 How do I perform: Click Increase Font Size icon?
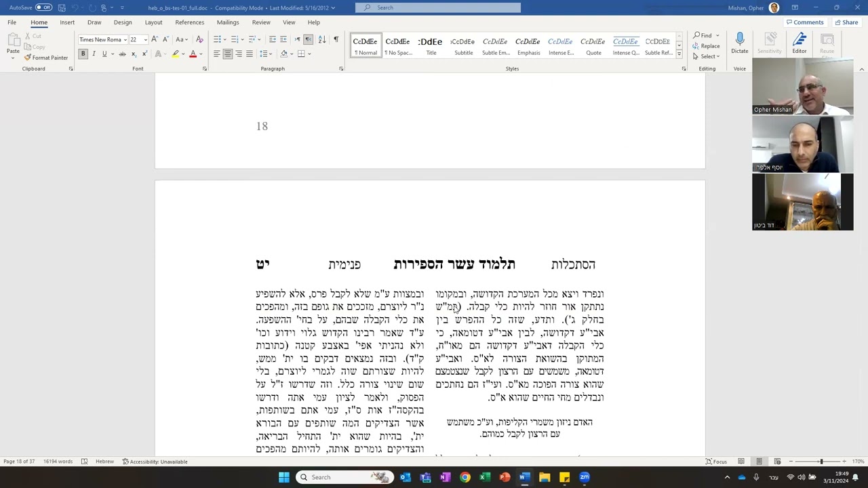[x=155, y=39]
